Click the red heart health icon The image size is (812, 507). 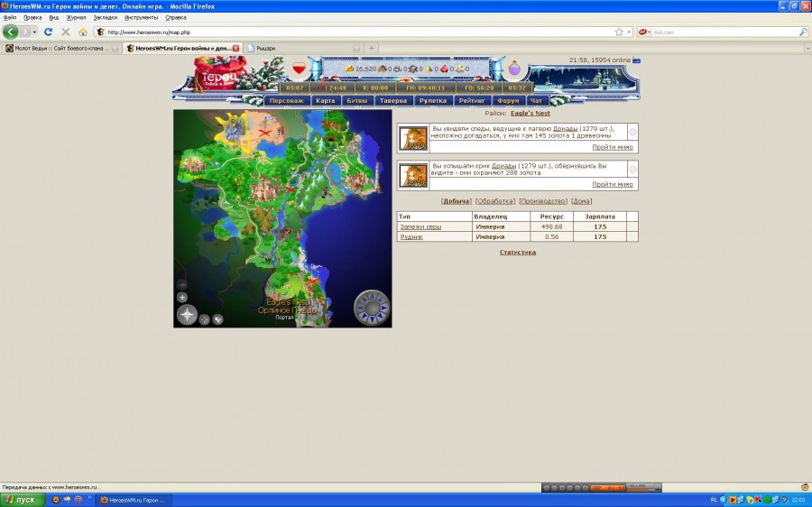pyautogui.click(x=300, y=69)
